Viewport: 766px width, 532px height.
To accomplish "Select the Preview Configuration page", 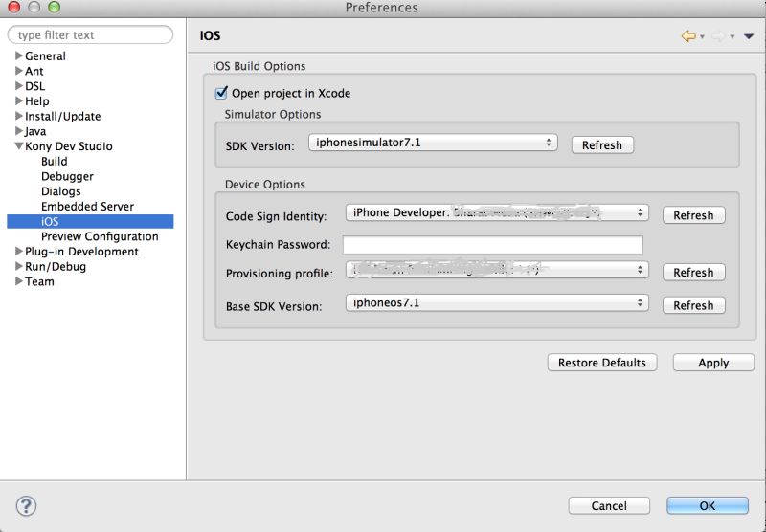I will 100,236.
